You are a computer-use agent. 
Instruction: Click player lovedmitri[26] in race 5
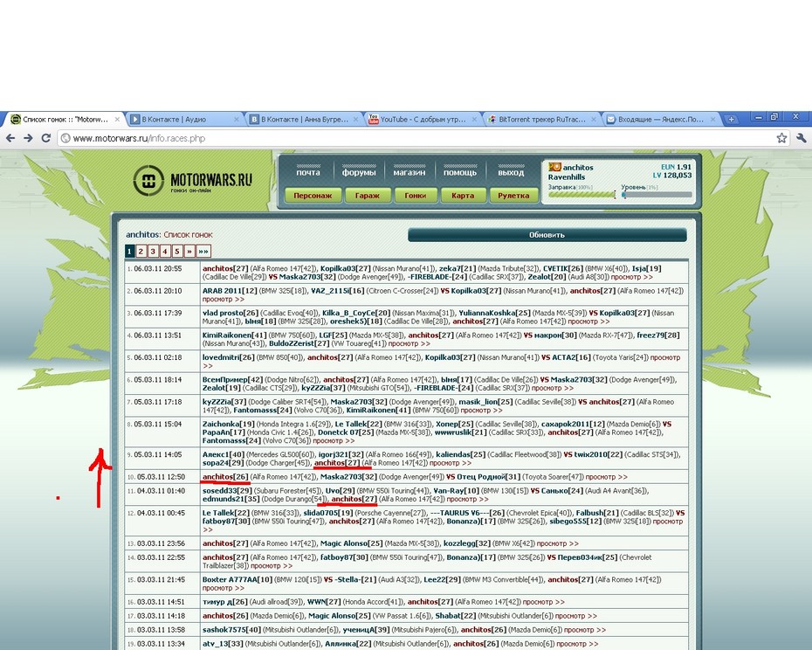click(229, 357)
